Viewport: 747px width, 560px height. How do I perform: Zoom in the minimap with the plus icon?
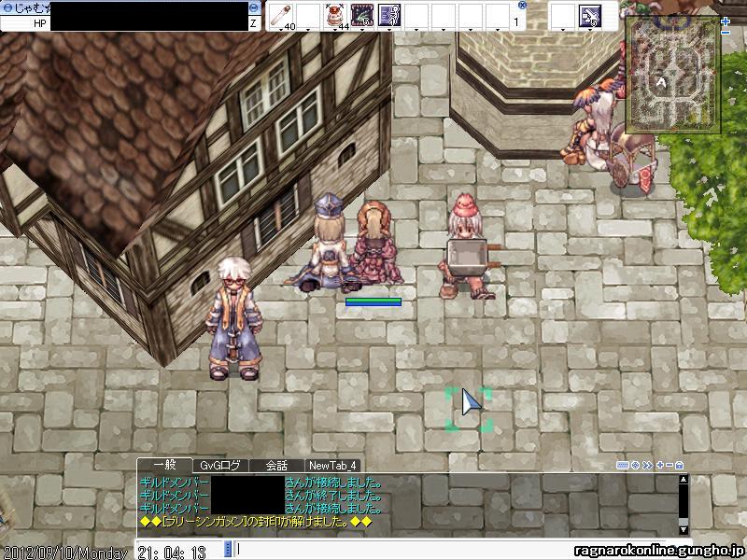[x=726, y=21]
